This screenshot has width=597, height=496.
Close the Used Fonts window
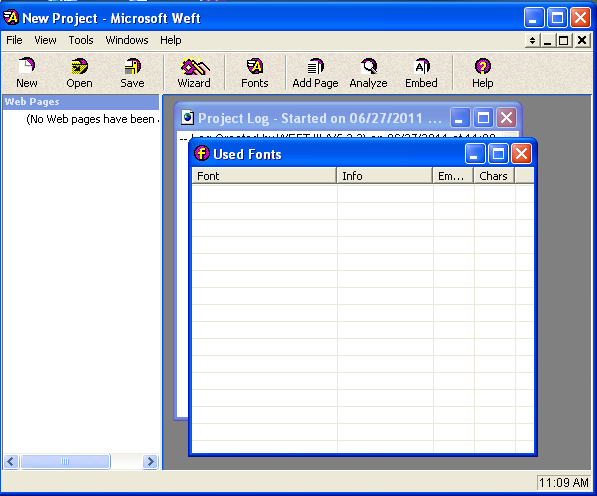pyautogui.click(x=521, y=154)
